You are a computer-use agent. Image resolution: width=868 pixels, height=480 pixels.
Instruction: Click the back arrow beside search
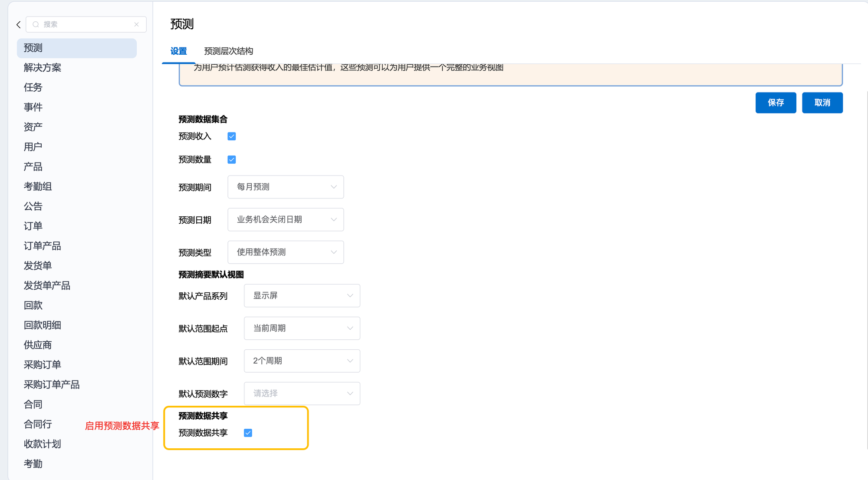tap(19, 25)
